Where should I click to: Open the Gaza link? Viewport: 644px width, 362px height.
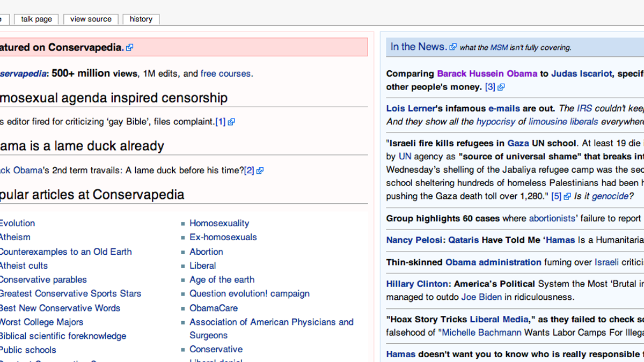tap(518, 143)
